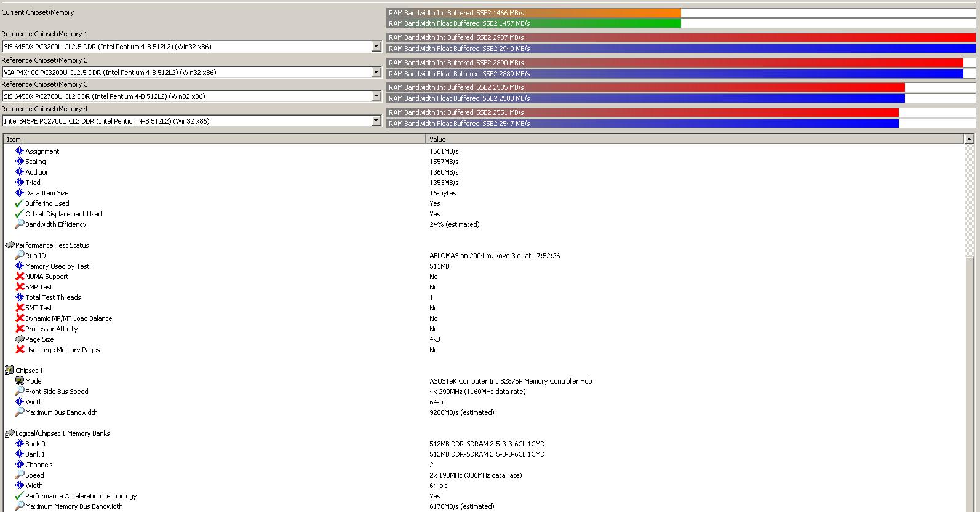Click the info icon beside Bank 1
980x512 pixels.
pos(19,454)
